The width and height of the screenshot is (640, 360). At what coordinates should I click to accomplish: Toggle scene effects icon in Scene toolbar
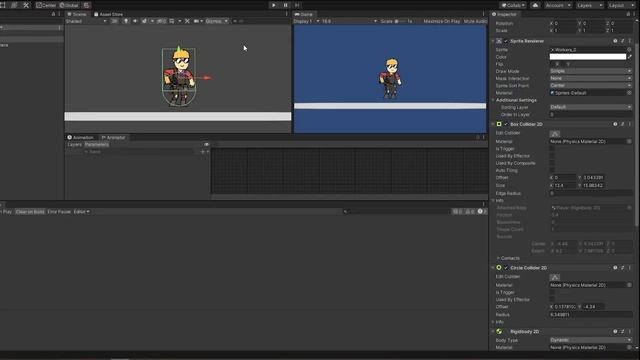coord(144,21)
